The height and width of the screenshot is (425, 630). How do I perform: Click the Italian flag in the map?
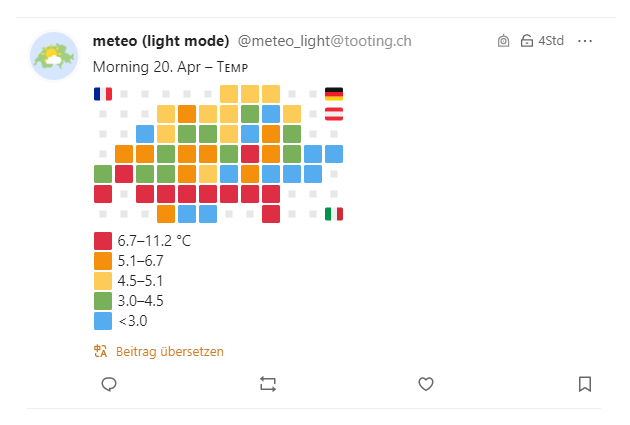pos(334,214)
